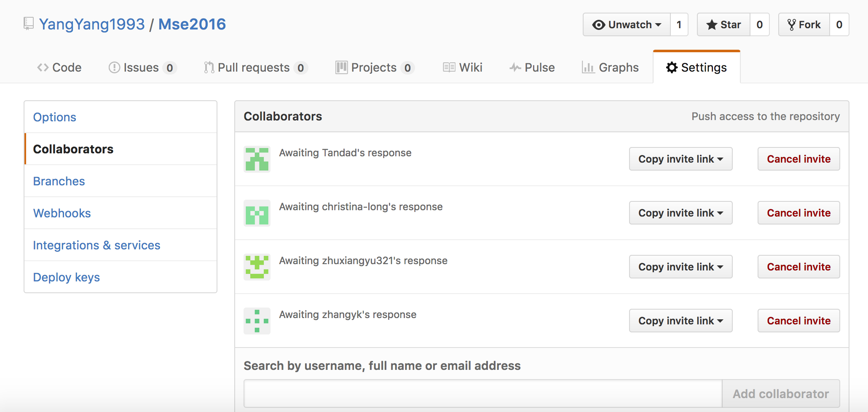The image size is (868, 412).
Task: Click the repository book icon beside YangYang1993
Action: 28,24
